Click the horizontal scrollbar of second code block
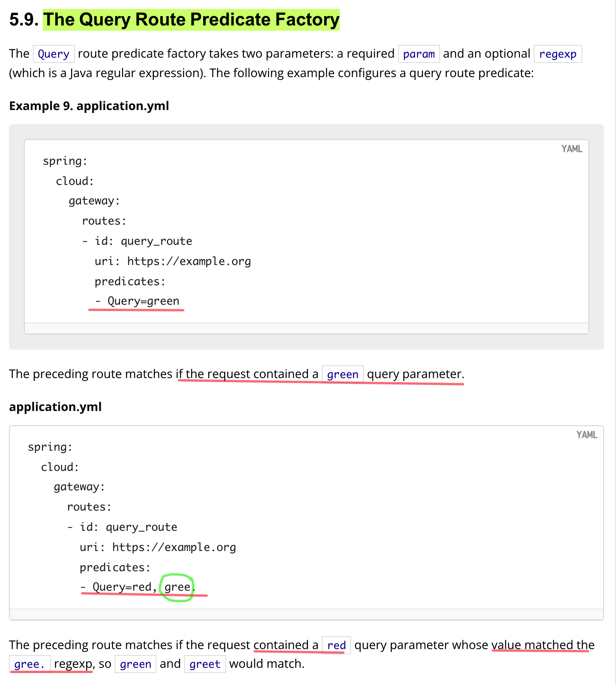 click(x=307, y=614)
